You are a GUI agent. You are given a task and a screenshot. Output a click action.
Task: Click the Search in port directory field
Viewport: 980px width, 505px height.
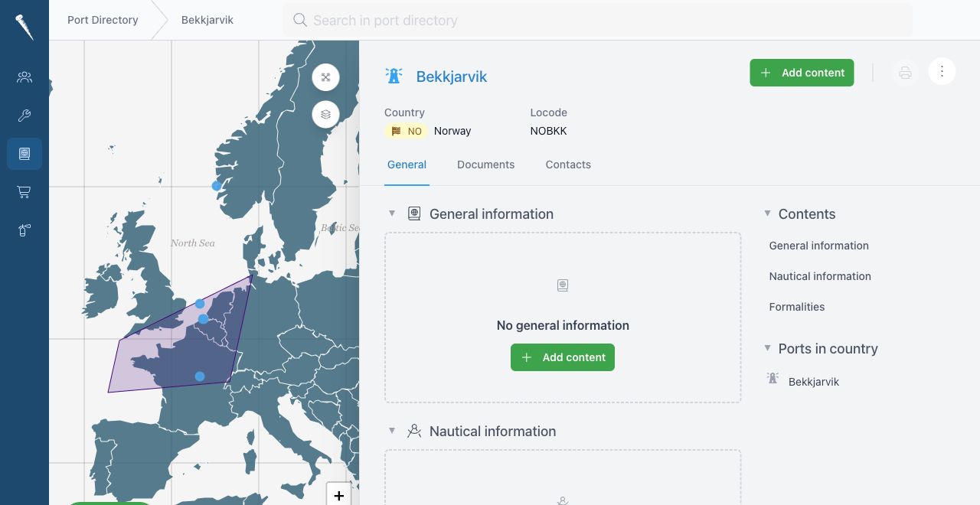coord(598,20)
